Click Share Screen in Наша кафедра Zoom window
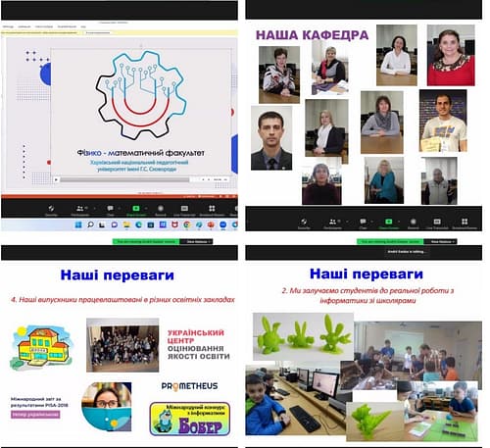This screenshot has width=490, height=448. (x=389, y=224)
